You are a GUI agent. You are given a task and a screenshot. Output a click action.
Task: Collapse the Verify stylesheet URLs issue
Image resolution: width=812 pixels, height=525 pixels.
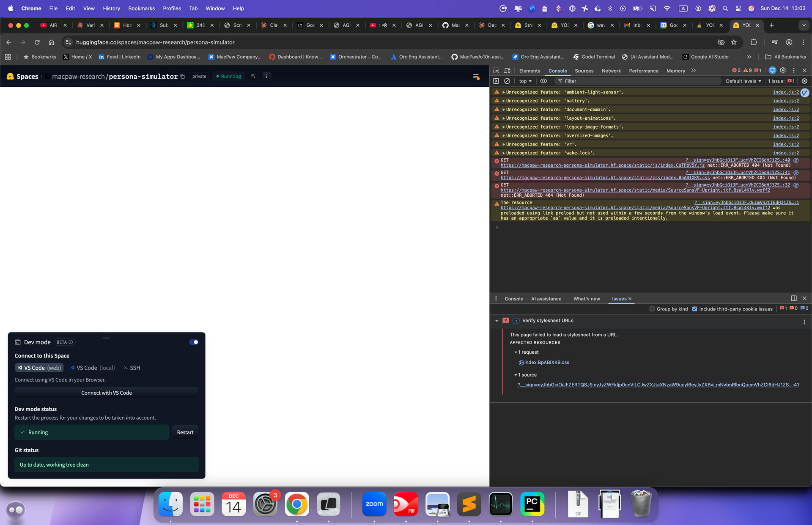(x=497, y=321)
